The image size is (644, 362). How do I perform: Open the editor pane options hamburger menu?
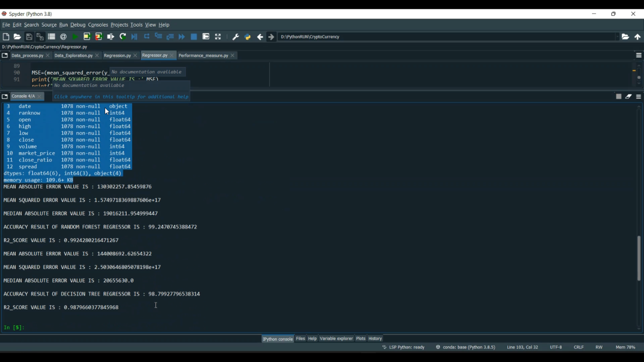click(639, 55)
